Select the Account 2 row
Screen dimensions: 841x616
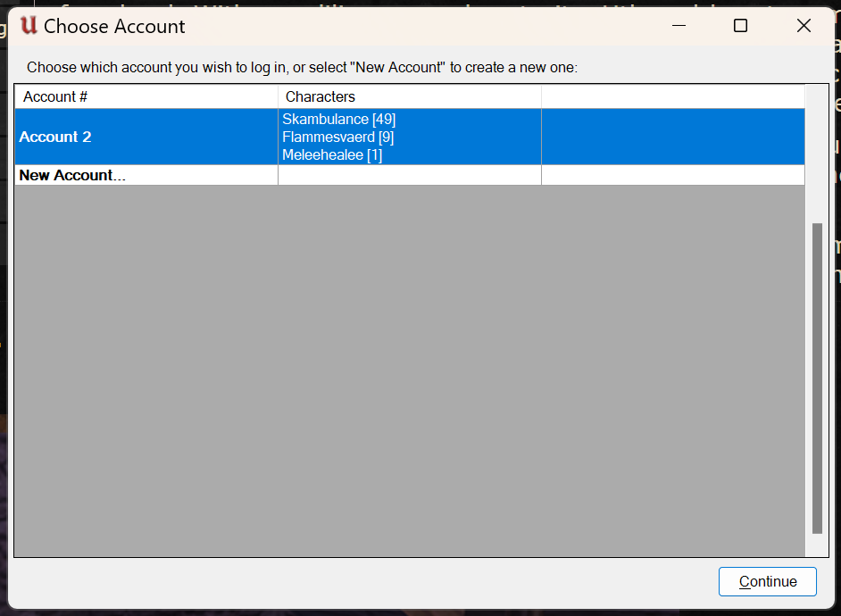coord(55,137)
